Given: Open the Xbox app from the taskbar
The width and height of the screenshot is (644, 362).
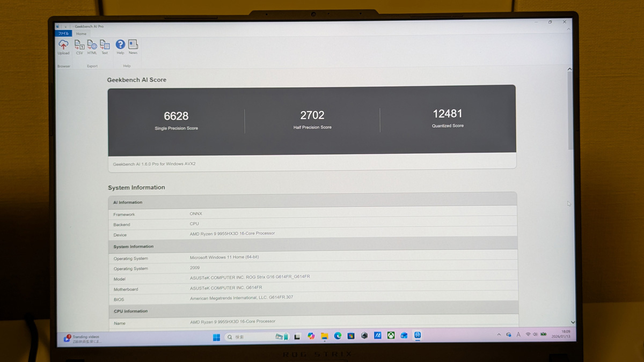Looking at the screenshot, I should [391, 336].
